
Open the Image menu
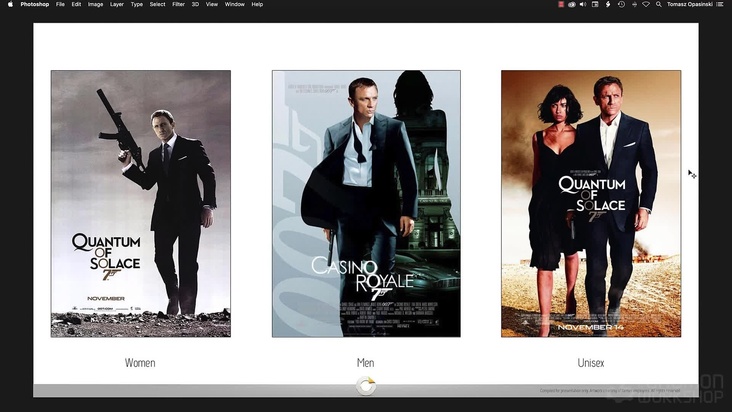click(95, 4)
